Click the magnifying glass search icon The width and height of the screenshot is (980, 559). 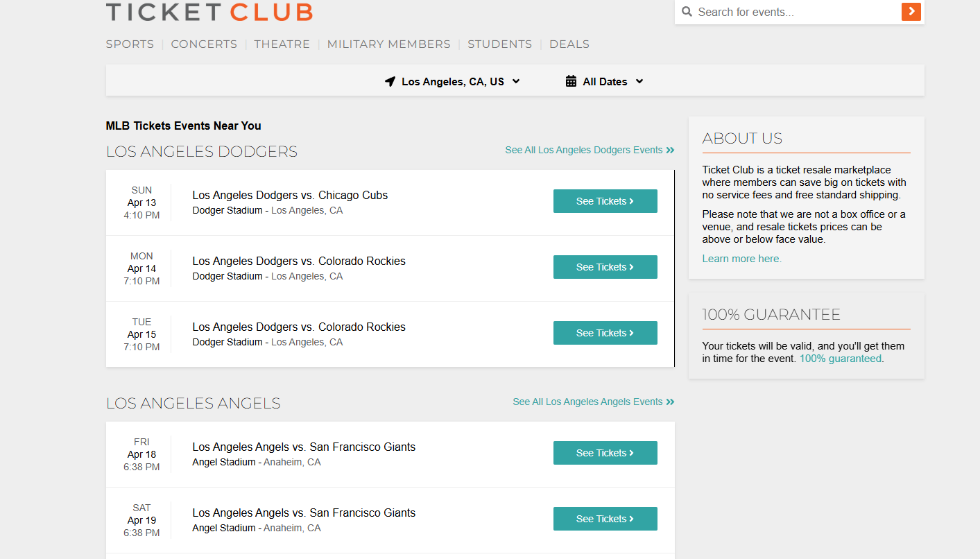coord(687,12)
